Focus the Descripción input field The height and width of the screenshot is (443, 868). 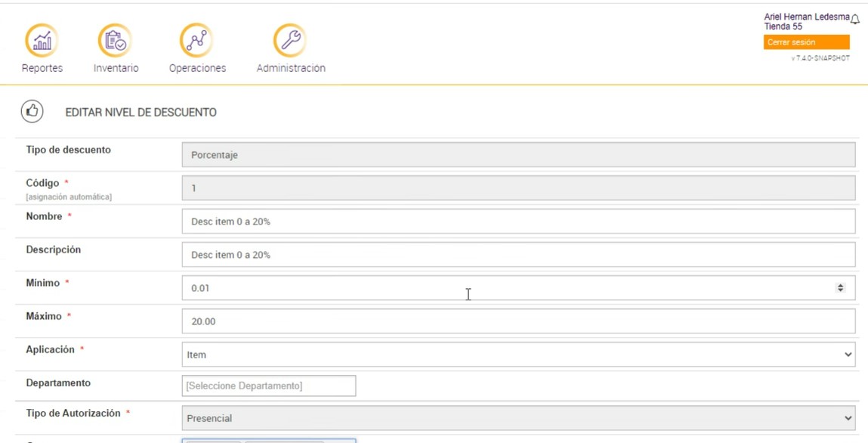[518, 255]
